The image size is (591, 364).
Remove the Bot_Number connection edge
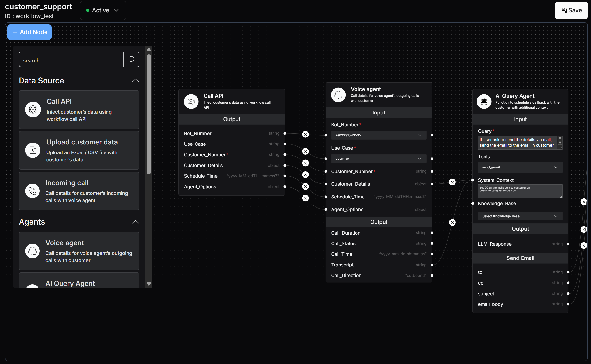305,134
